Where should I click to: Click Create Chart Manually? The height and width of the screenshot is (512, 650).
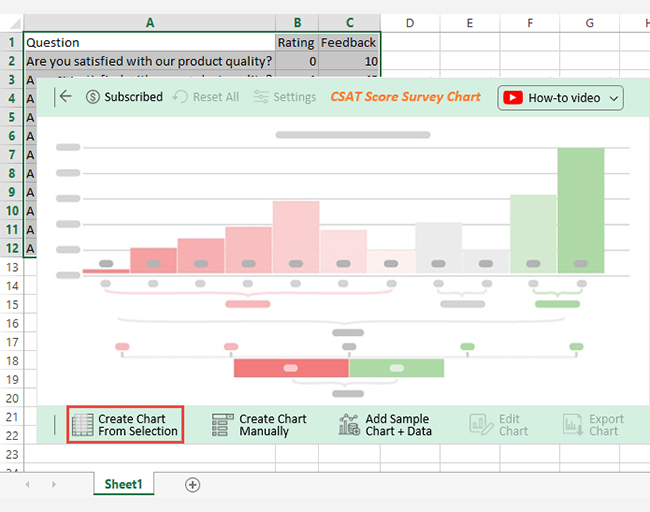click(259, 425)
